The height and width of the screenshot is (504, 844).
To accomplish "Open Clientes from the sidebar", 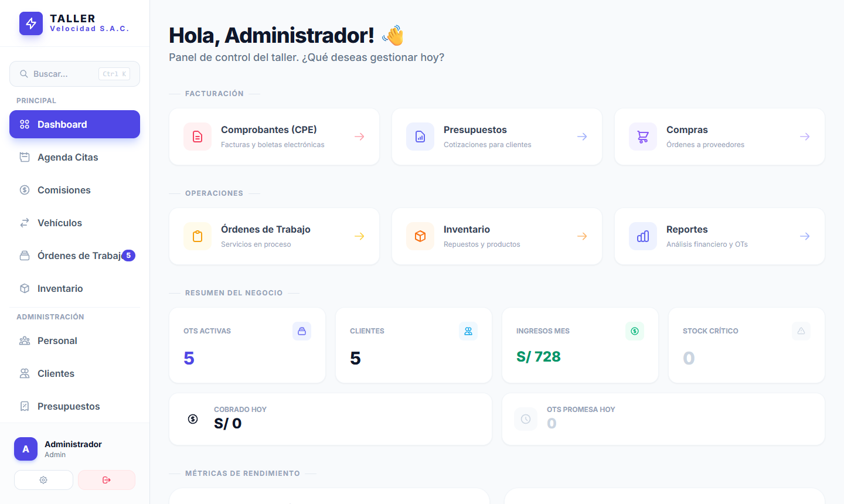I will tap(74, 373).
